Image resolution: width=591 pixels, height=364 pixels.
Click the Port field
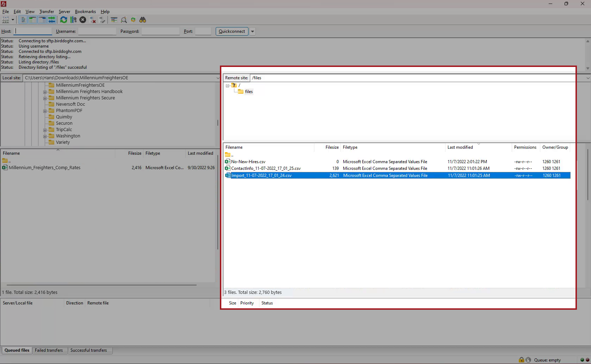(x=203, y=31)
